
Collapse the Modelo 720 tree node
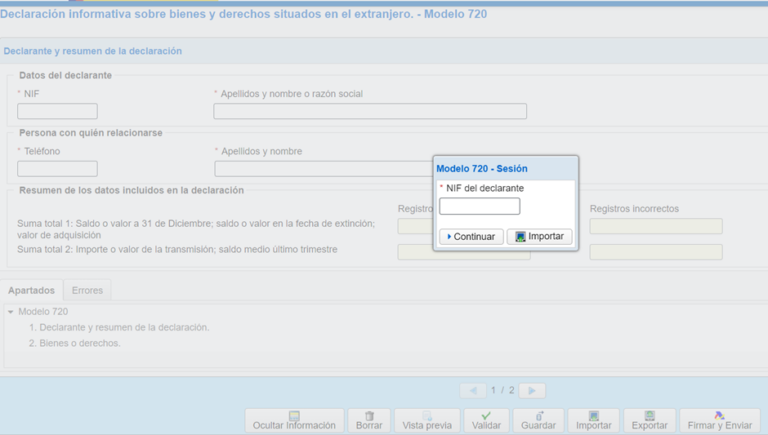point(10,312)
